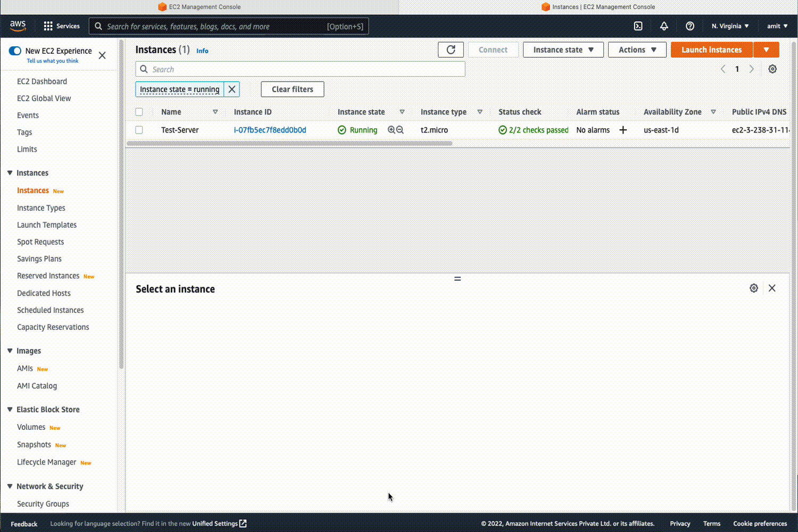Click inside the instance search field
Image resolution: width=798 pixels, height=532 pixels.
coord(300,69)
